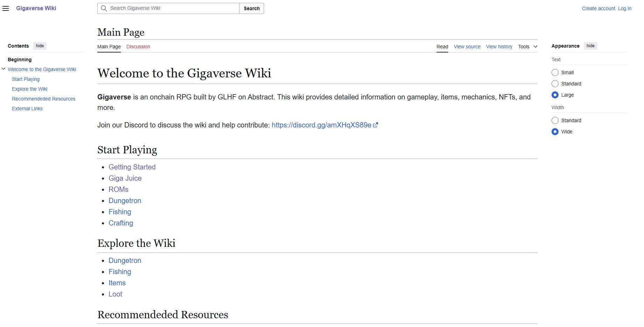644x327 pixels.
Task: Select Standard text size radio button
Action: tap(555, 84)
